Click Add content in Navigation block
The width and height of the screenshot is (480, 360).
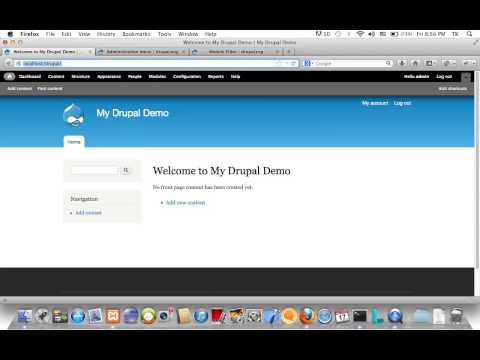tap(88, 213)
